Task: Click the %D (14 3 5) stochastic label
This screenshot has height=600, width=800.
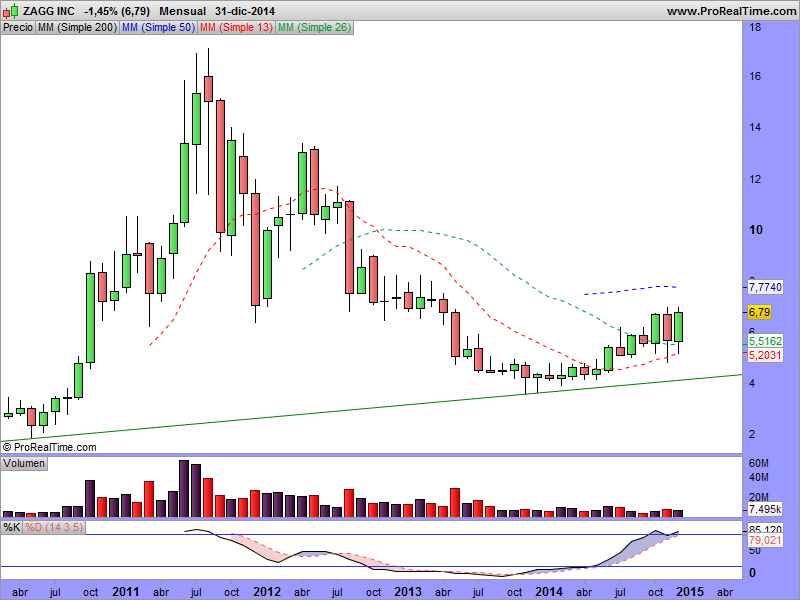Action: pyautogui.click(x=54, y=527)
